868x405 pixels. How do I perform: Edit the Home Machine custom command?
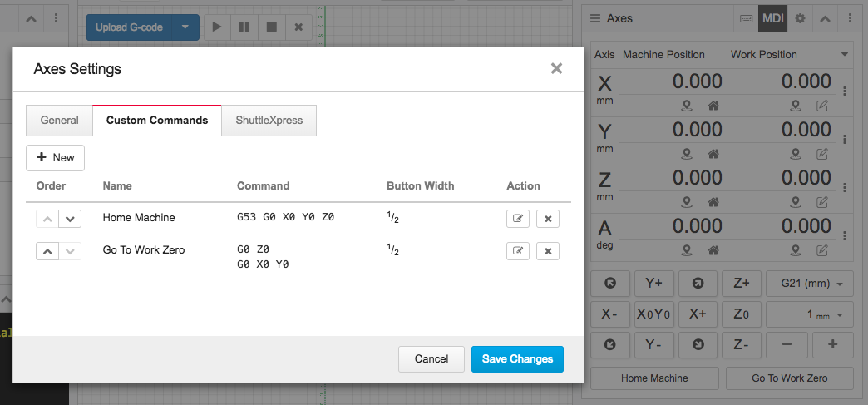518,219
